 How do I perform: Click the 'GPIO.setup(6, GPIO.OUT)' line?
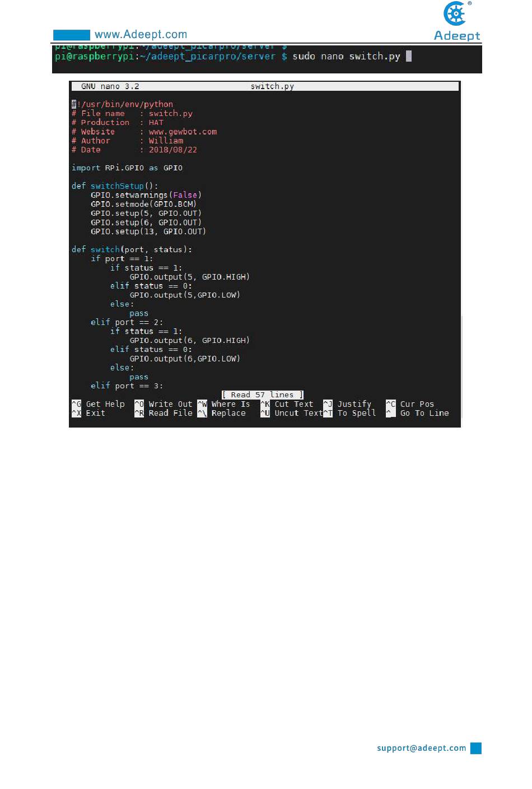pyautogui.click(x=146, y=222)
